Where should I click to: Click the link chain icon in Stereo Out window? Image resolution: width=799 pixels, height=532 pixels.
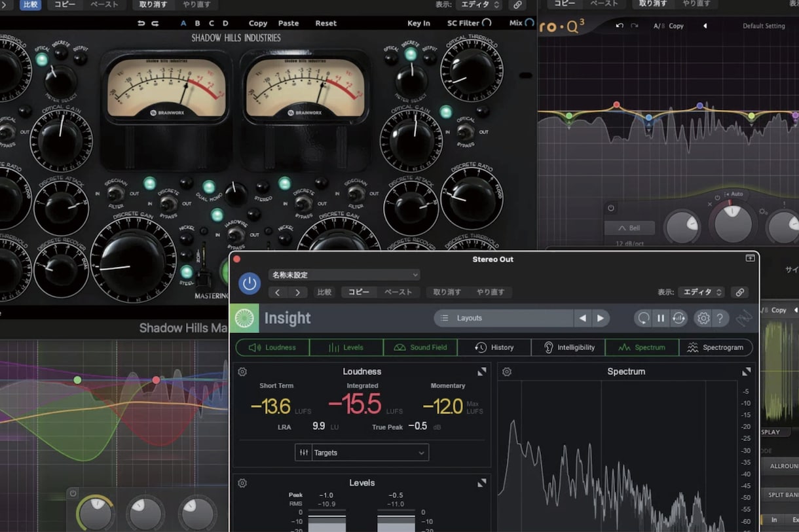(x=740, y=292)
